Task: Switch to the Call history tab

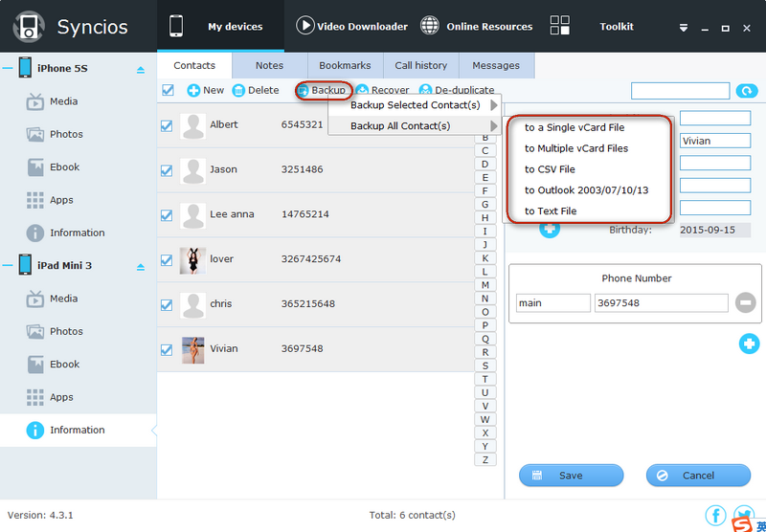Action: (x=420, y=65)
